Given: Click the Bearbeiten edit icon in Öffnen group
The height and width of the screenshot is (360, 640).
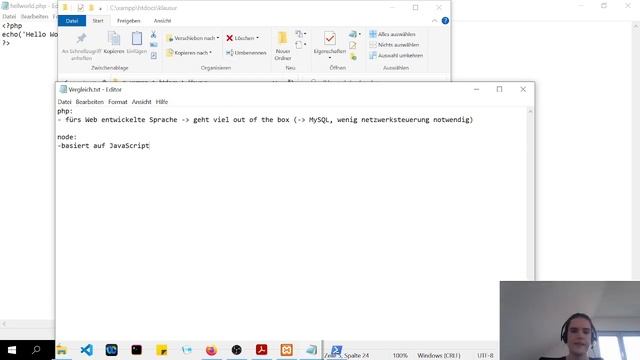Looking at the screenshot, I should (x=353, y=45).
